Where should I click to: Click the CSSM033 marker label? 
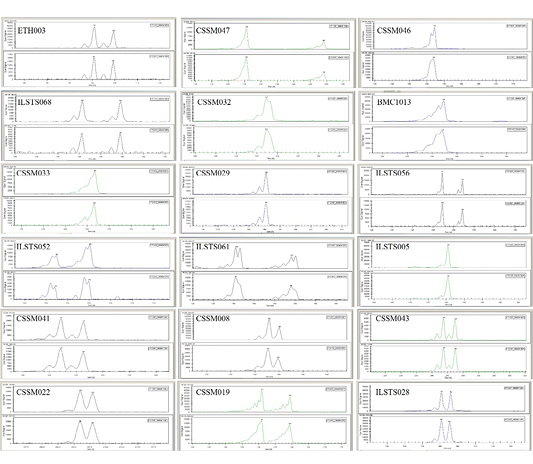(x=33, y=173)
